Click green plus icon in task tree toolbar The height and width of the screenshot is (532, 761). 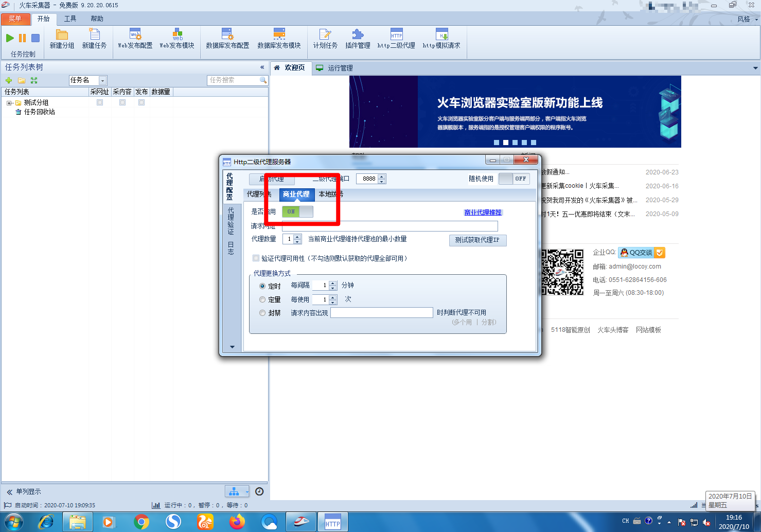click(9, 80)
